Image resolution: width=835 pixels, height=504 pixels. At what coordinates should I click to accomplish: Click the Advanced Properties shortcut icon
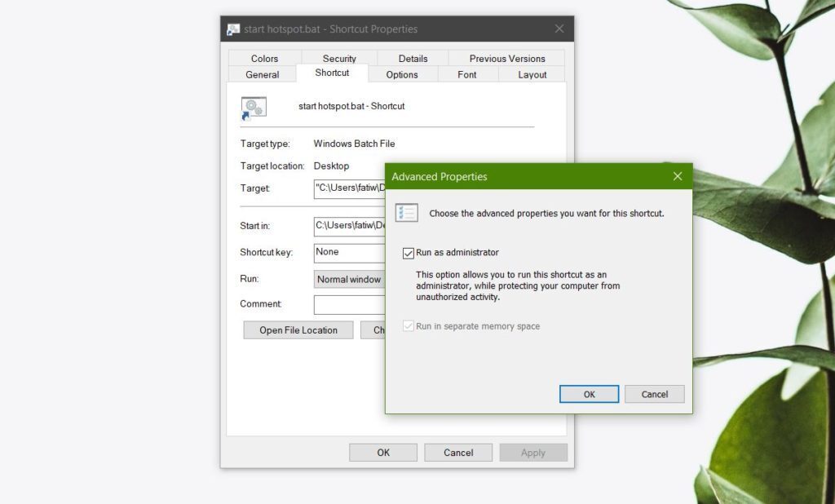coord(406,213)
